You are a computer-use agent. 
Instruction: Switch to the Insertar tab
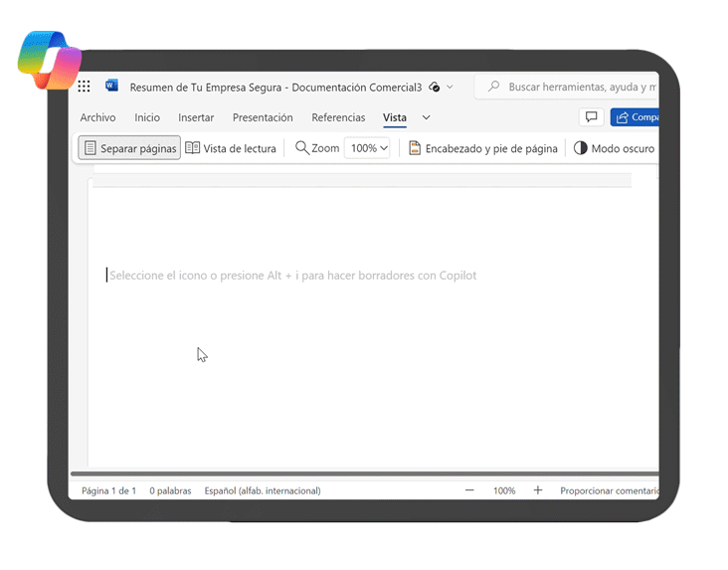coord(196,117)
